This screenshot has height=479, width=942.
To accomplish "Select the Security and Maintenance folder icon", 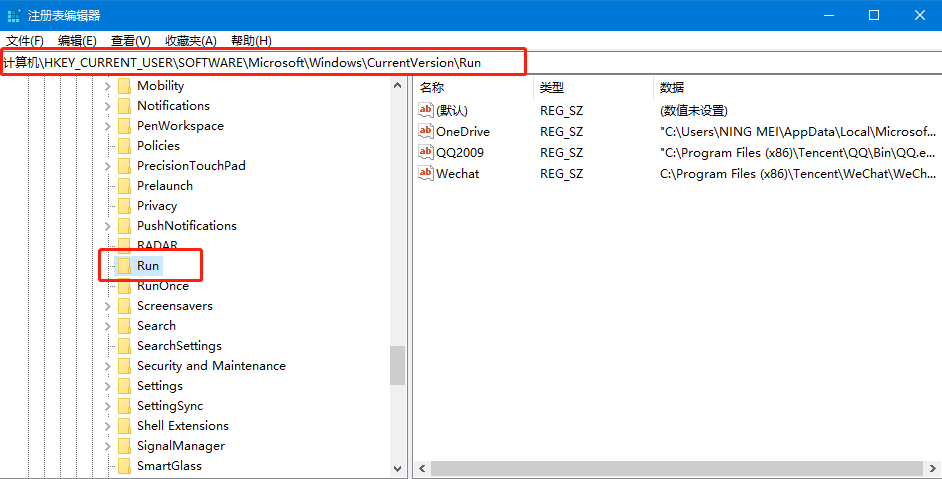I will [124, 366].
